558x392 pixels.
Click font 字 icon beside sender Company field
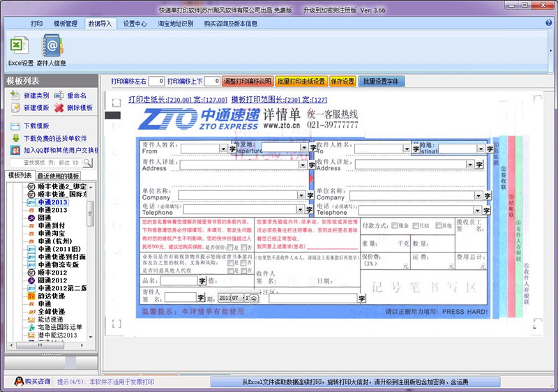(310, 195)
